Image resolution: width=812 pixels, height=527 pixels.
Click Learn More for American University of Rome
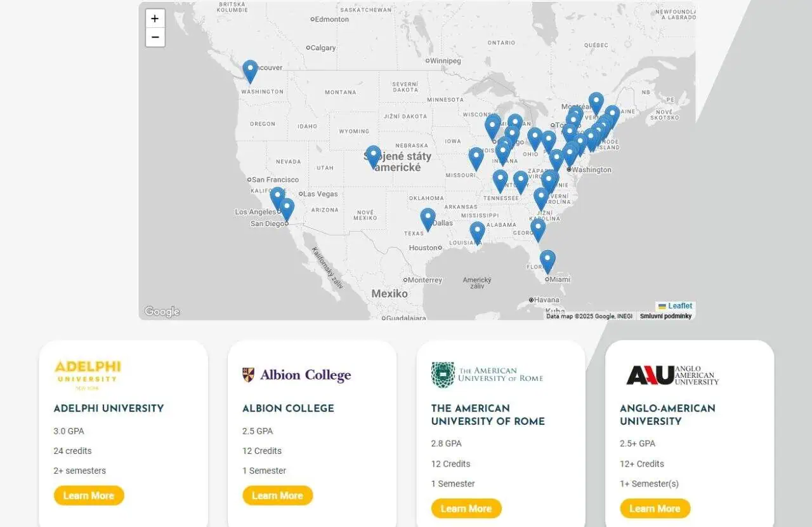tap(466, 509)
